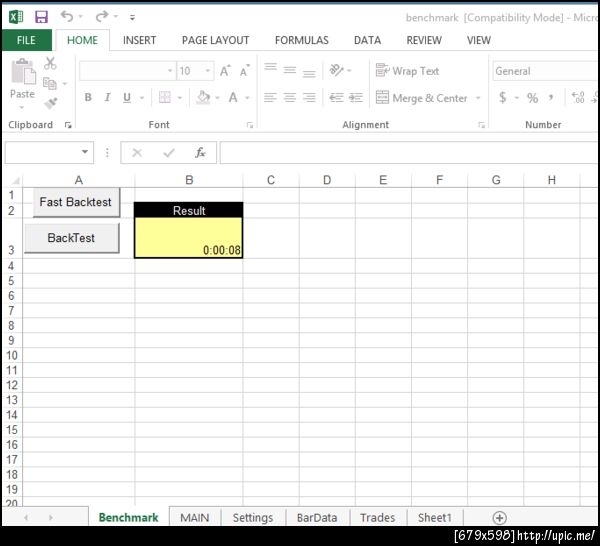Click Bottom Align icon
The width and height of the screenshot is (600, 546).
(309, 73)
